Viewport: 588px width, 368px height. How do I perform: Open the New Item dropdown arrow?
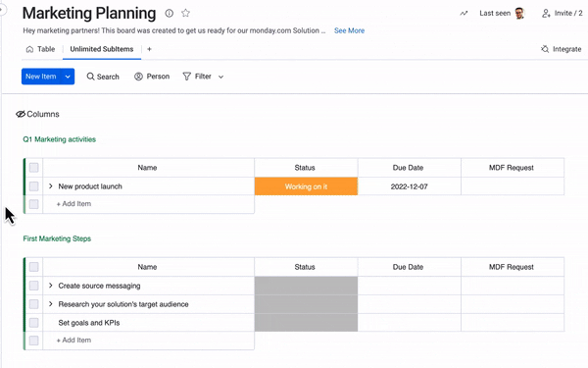coord(68,77)
